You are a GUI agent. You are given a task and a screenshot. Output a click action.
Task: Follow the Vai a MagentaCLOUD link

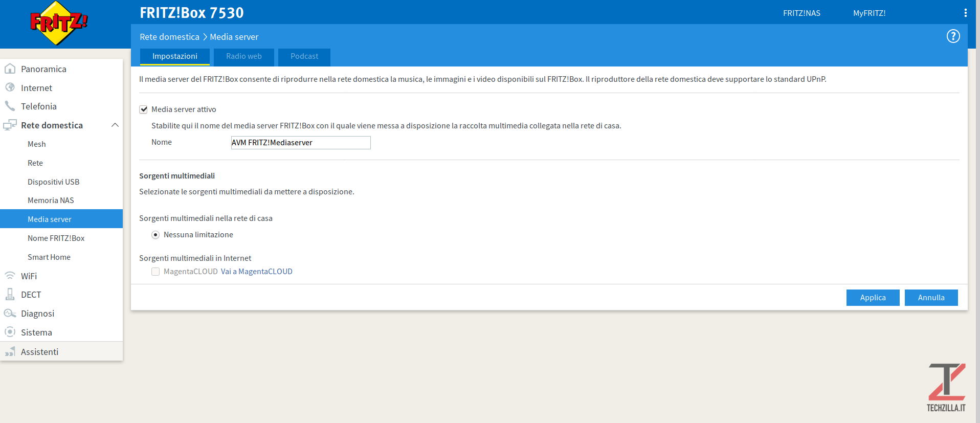pos(257,272)
